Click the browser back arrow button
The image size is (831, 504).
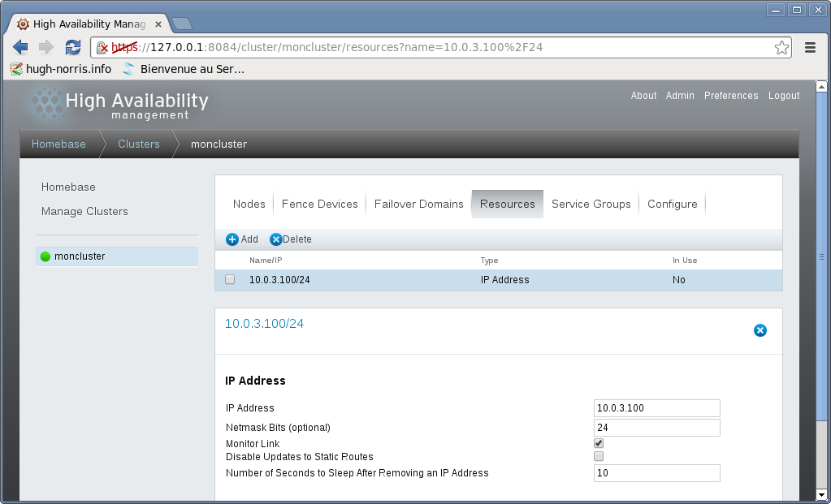click(20, 47)
